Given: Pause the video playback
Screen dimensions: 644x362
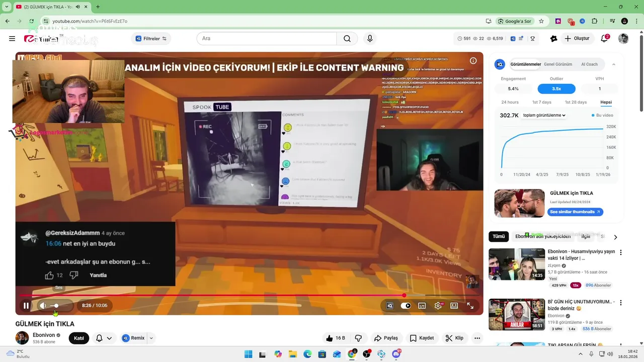Looking at the screenshot, I should point(26,305).
